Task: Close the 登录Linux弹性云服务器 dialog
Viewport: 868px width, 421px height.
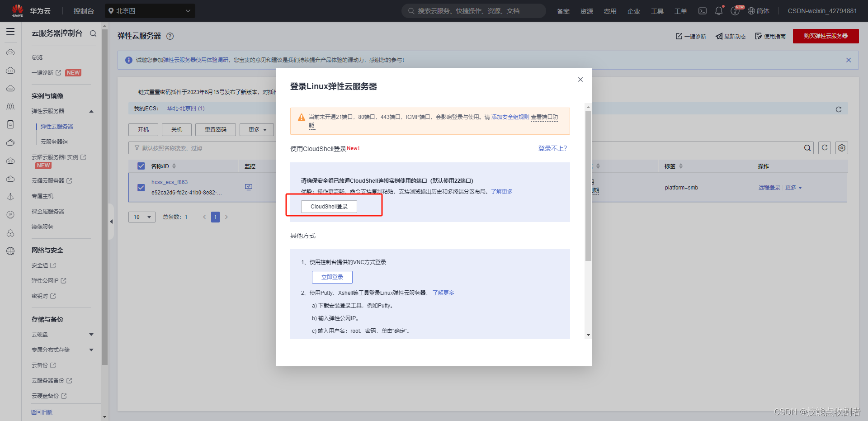Action: [580, 80]
